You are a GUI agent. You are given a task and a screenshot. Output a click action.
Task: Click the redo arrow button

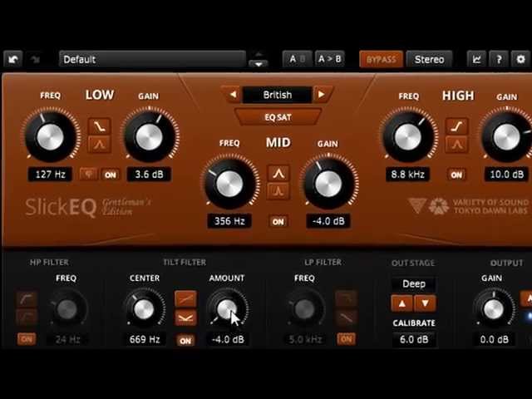click(x=35, y=59)
